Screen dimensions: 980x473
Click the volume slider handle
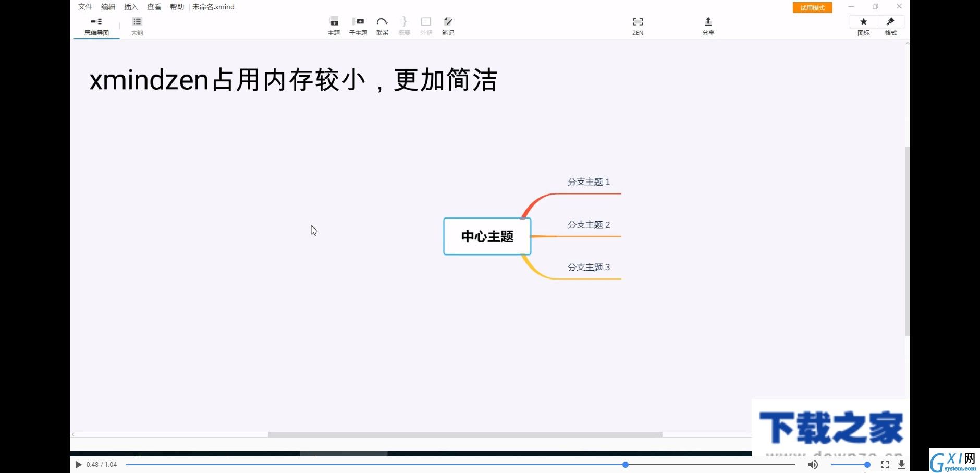[x=867, y=465]
